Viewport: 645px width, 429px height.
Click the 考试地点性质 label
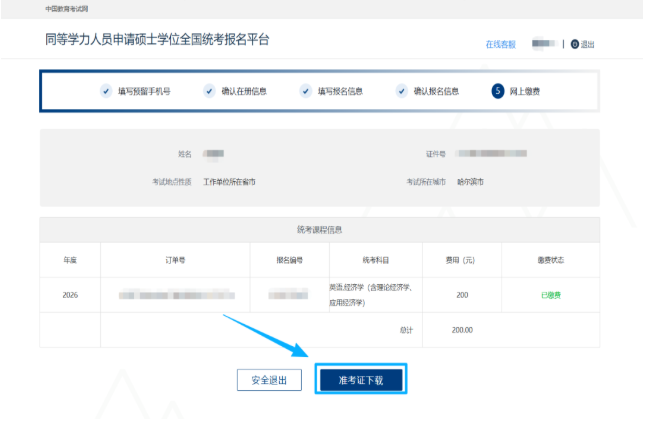(172, 182)
